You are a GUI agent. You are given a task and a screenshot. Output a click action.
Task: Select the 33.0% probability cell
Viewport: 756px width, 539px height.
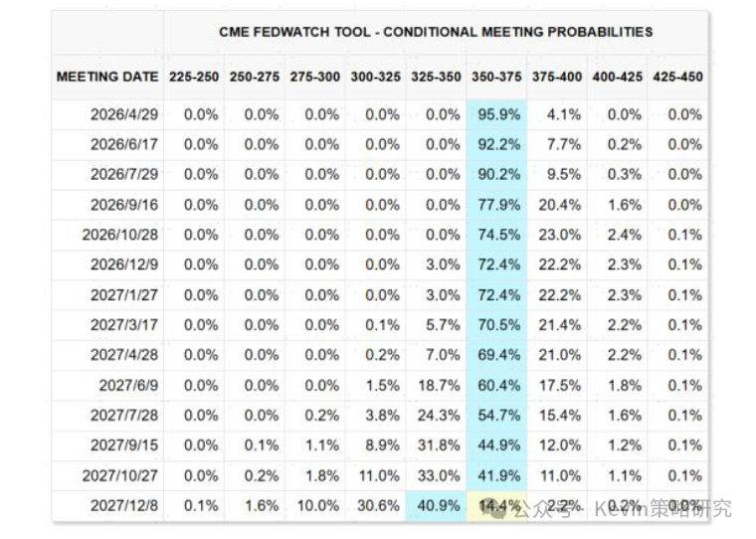[439, 476]
